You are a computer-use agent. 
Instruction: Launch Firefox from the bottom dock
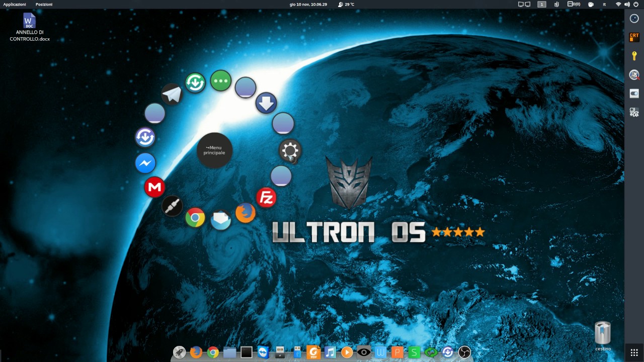pos(196,352)
